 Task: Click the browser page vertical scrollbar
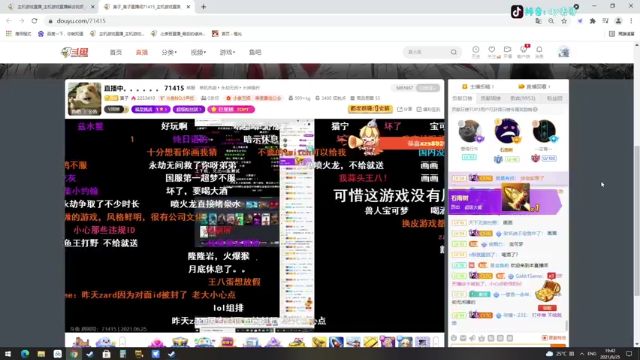point(636,220)
